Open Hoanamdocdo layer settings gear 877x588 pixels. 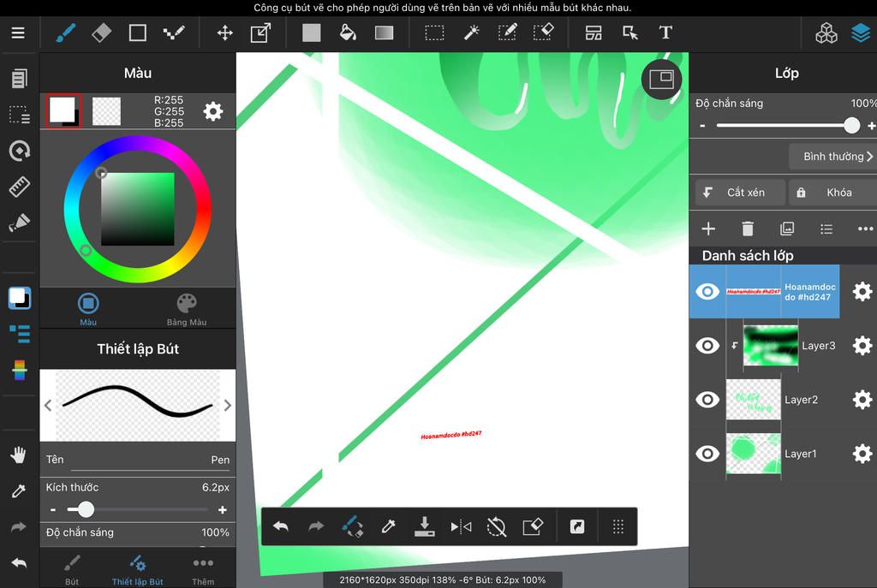862,291
